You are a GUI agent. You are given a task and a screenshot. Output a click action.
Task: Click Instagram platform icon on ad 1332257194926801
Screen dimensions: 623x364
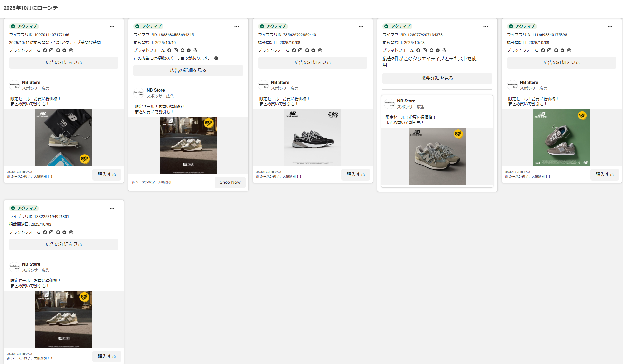click(x=51, y=232)
